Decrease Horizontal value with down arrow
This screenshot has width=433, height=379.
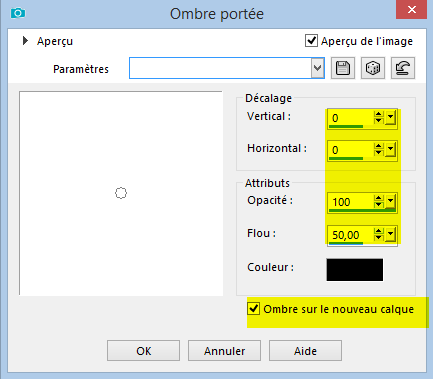pyautogui.click(x=379, y=153)
